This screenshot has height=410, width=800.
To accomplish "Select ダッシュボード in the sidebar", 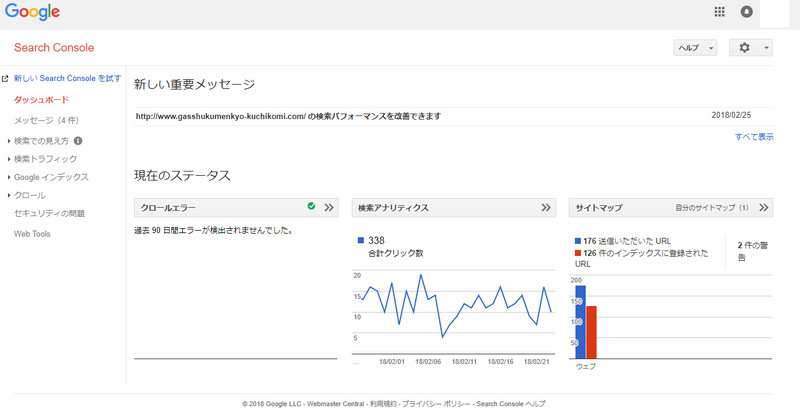I will click(x=42, y=100).
